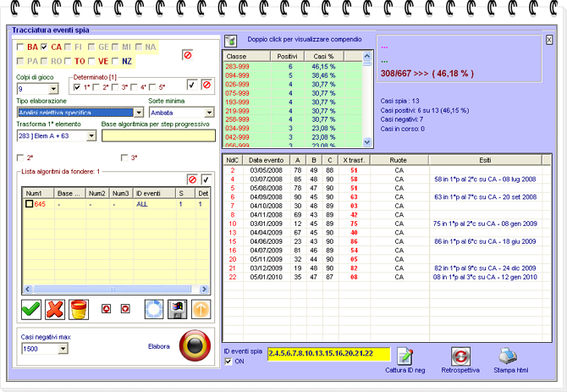This screenshot has height=392, width=567.
Task: Click the yellow bucket clear-list icon
Action: click(x=79, y=310)
